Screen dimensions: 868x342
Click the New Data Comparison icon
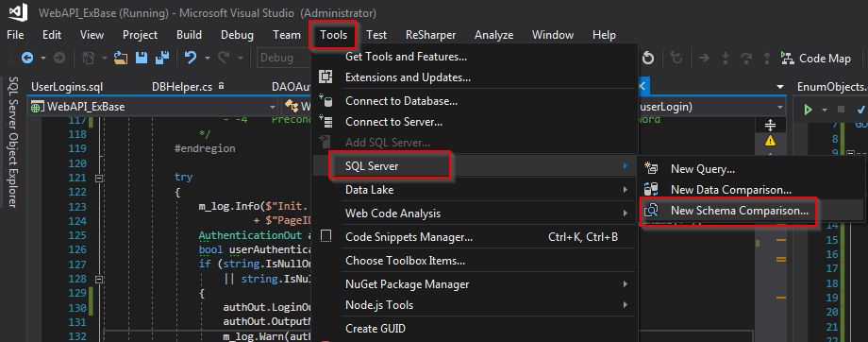click(x=652, y=190)
